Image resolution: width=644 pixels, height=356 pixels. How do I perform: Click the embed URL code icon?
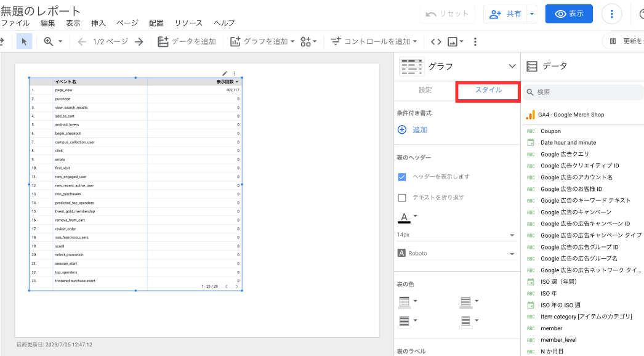[436, 41]
